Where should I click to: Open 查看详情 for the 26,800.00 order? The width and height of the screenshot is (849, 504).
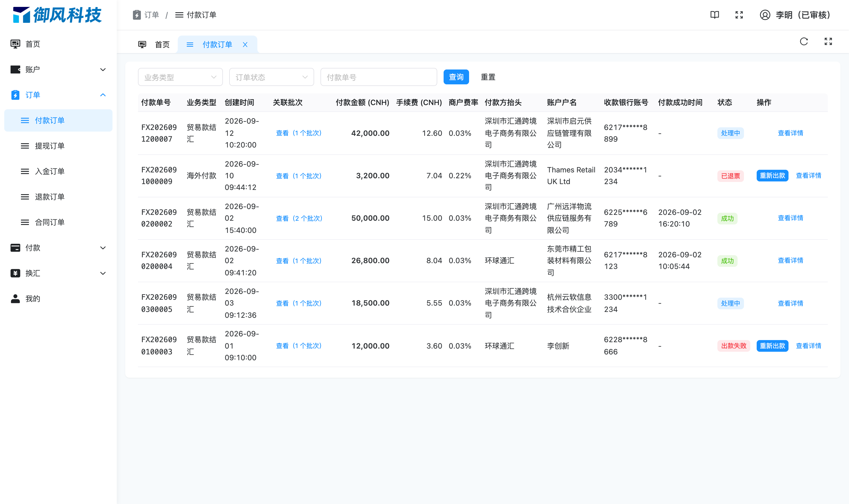click(790, 260)
